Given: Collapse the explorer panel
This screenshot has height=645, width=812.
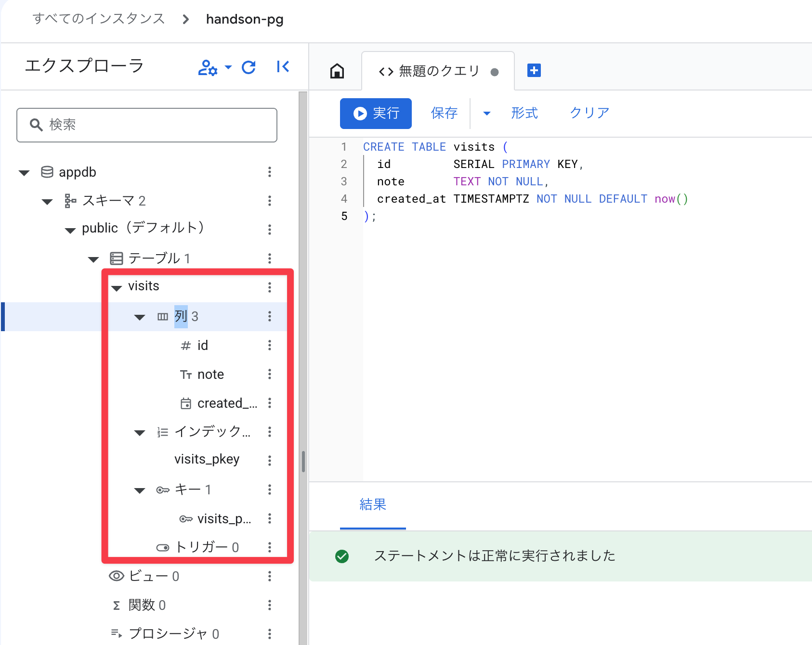Looking at the screenshot, I should pos(283,67).
